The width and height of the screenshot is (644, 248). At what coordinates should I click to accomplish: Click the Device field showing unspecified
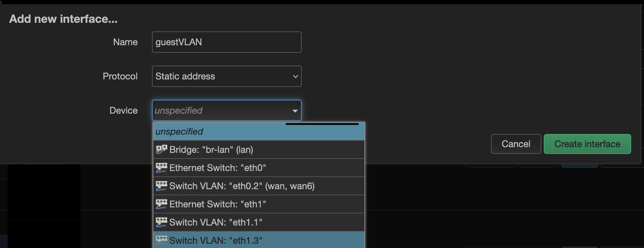(x=227, y=110)
